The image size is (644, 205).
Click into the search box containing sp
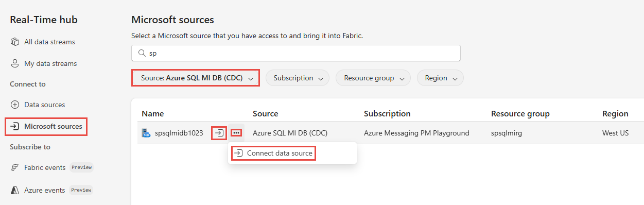(x=296, y=53)
